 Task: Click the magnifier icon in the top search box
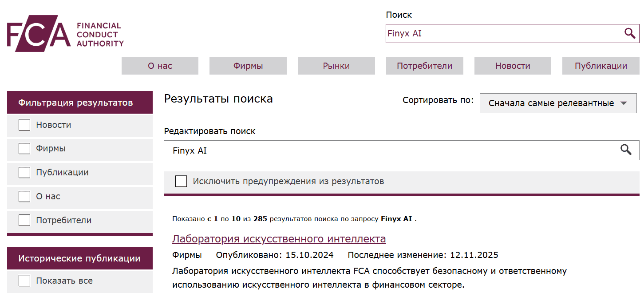click(x=629, y=33)
